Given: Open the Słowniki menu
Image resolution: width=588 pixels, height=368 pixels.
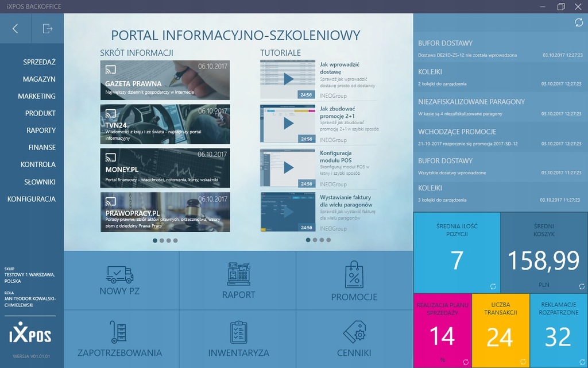Looking at the screenshot, I should pos(40,182).
